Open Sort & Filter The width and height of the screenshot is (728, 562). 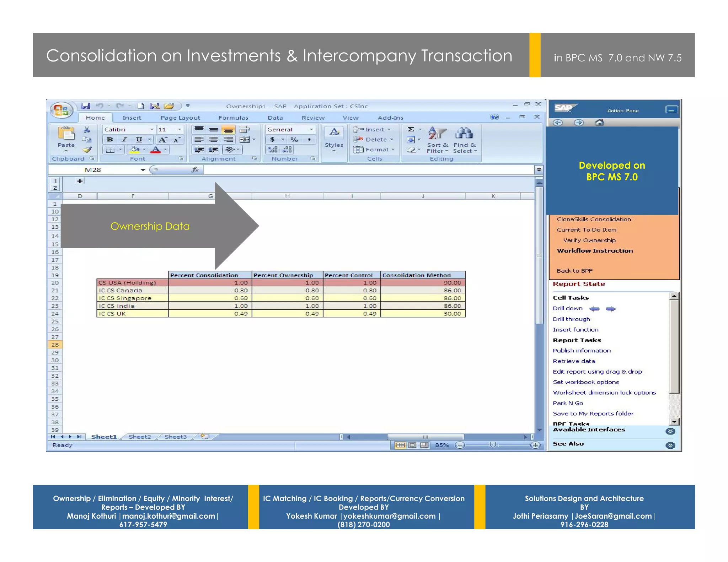[x=438, y=140]
